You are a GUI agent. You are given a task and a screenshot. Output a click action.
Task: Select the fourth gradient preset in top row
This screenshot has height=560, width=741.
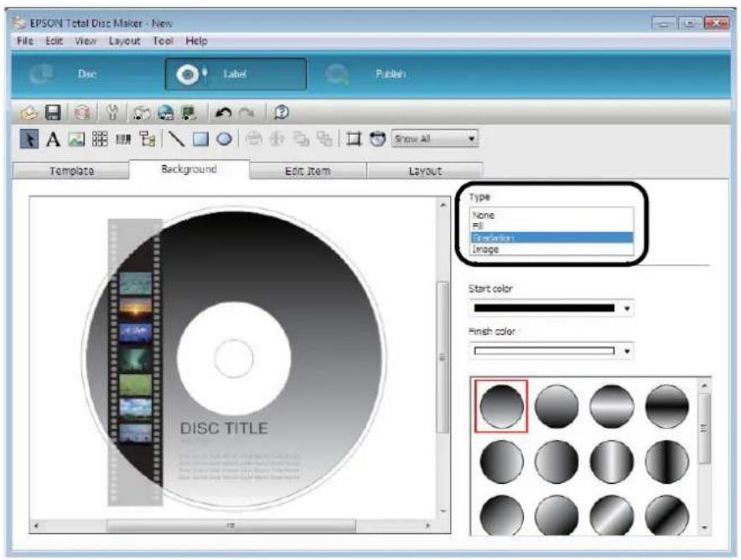[666, 407]
